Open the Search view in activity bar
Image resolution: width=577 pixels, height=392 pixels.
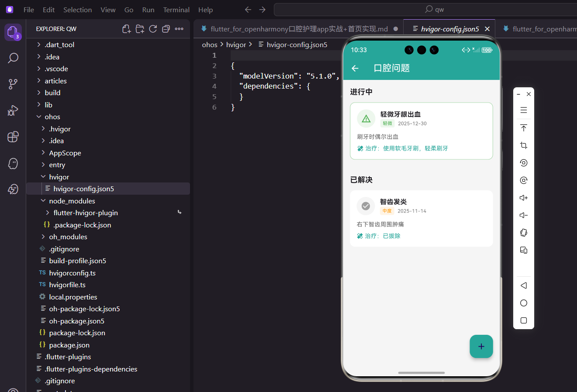coord(13,58)
